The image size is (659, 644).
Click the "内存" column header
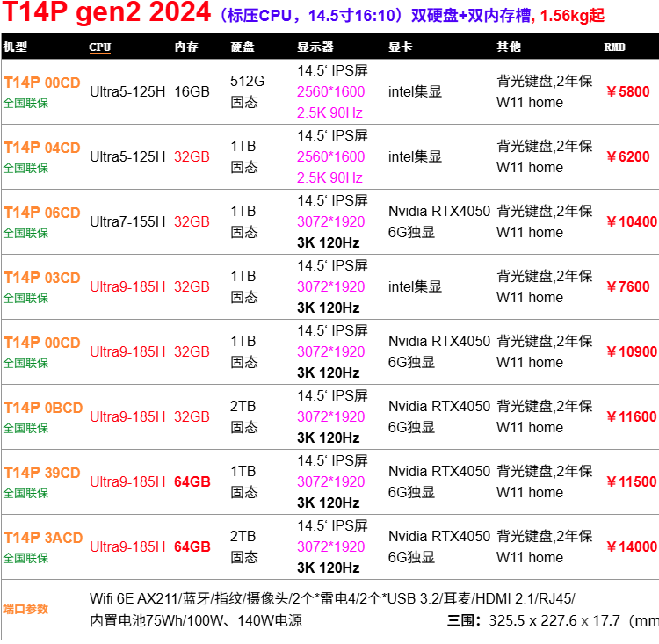point(186,47)
